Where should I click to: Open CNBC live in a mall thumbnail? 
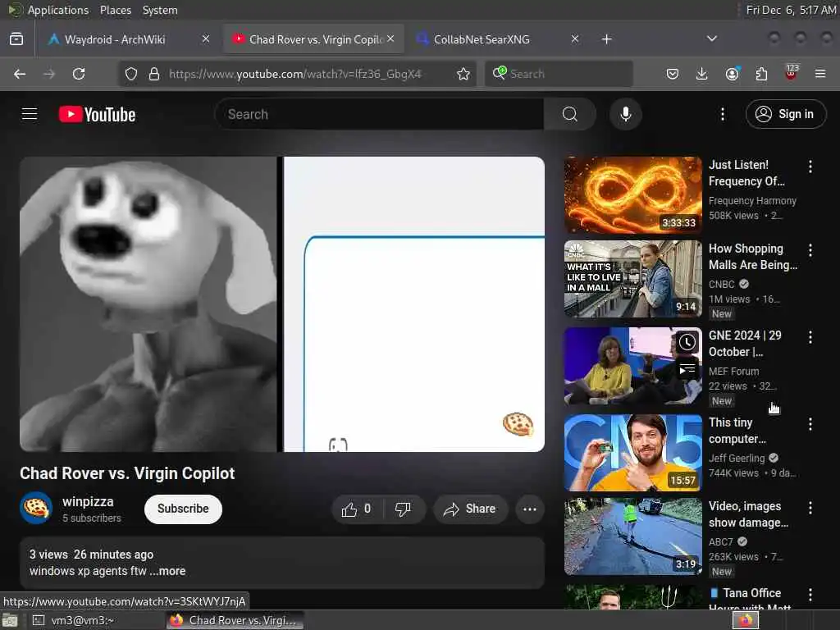coord(632,279)
